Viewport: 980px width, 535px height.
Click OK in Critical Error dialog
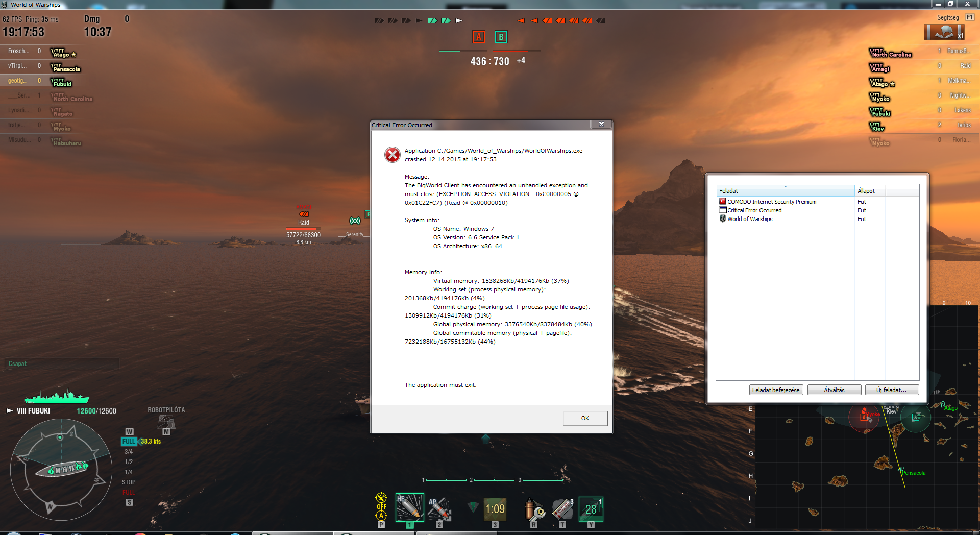585,418
